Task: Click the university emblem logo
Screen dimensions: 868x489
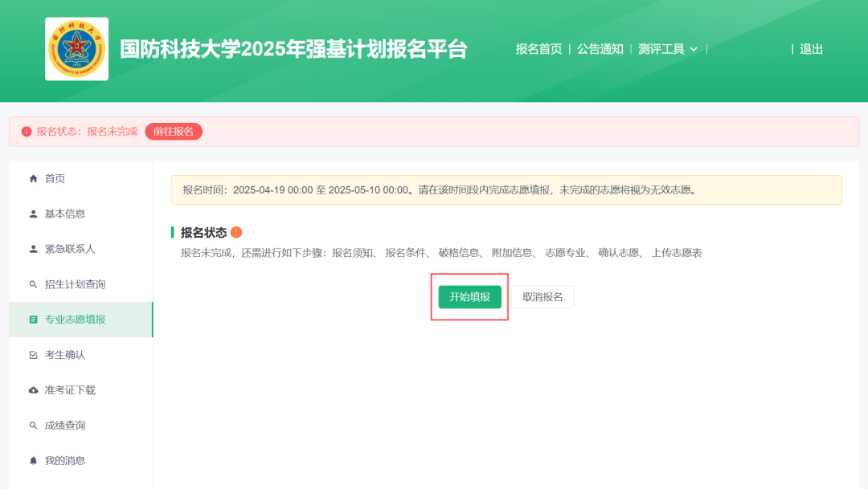Action: 76,49
